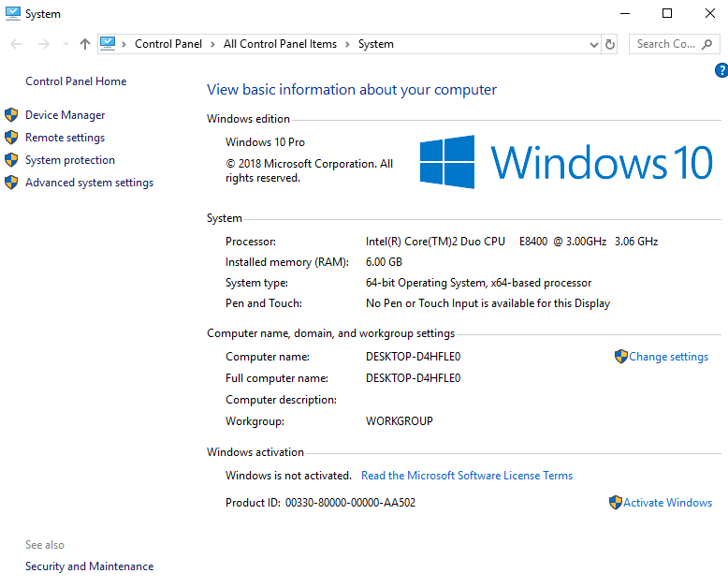Click the computer icon in the address bar

pos(108,44)
